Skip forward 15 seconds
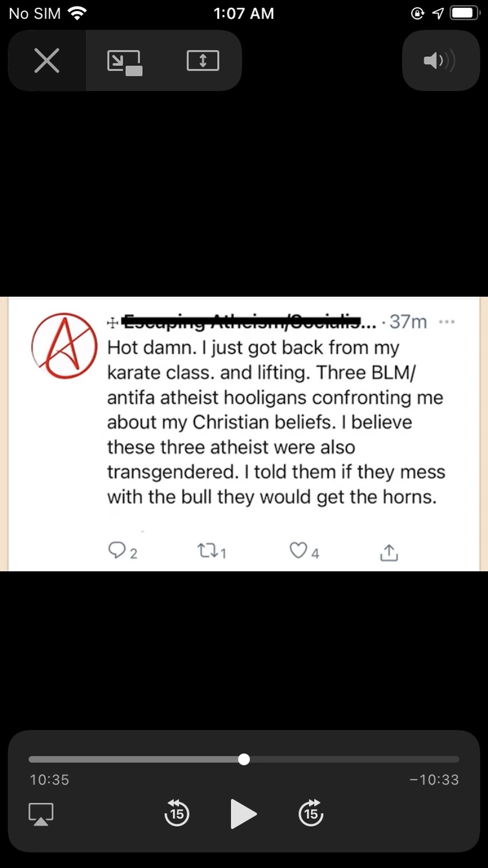This screenshot has width=488, height=868. pyautogui.click(x=311, y=813)
